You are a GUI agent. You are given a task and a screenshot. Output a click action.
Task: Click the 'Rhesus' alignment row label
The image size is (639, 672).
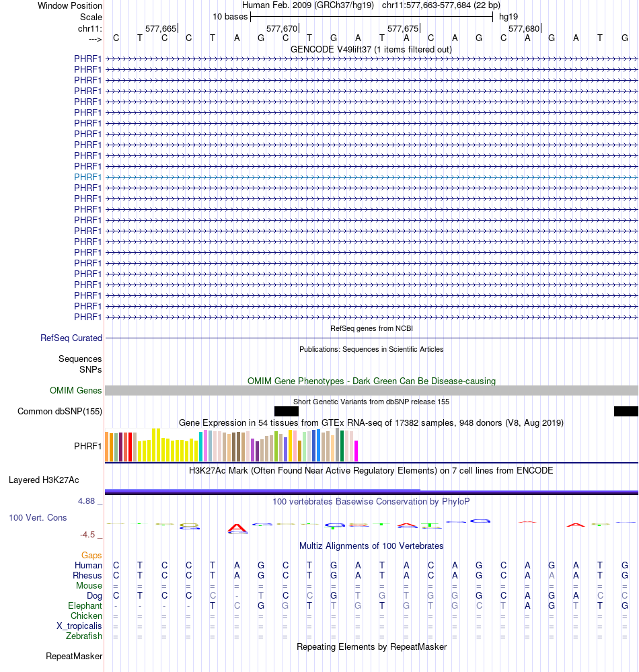(x=87, y=576)
